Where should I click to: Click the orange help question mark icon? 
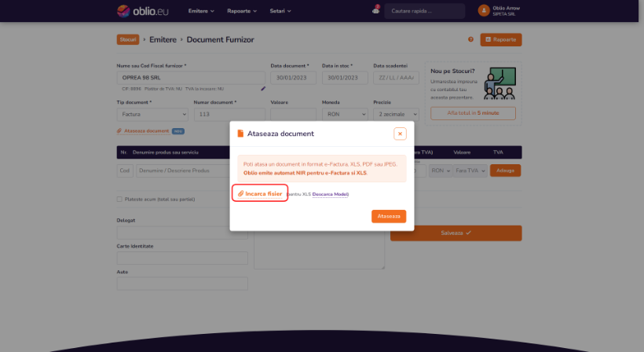[470, 39]
